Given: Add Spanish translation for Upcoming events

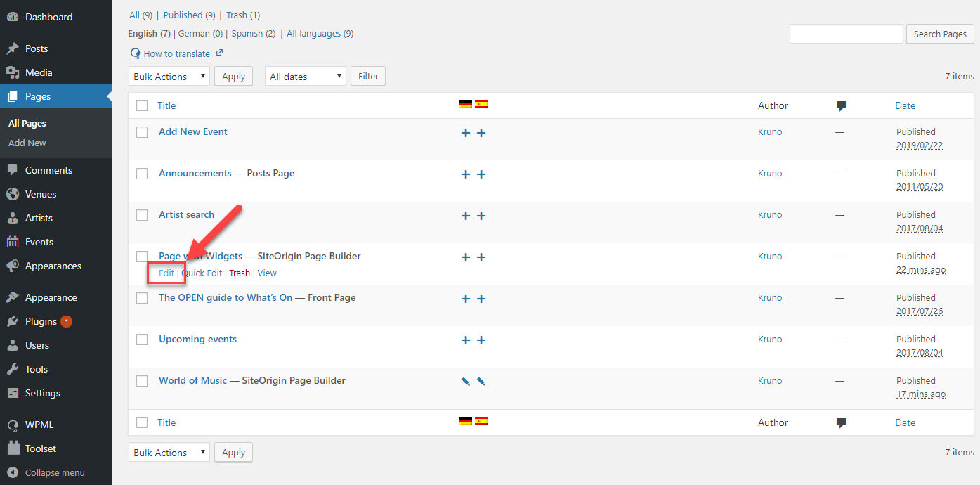Looking at the screenshot, I should (x=481, y=340).
